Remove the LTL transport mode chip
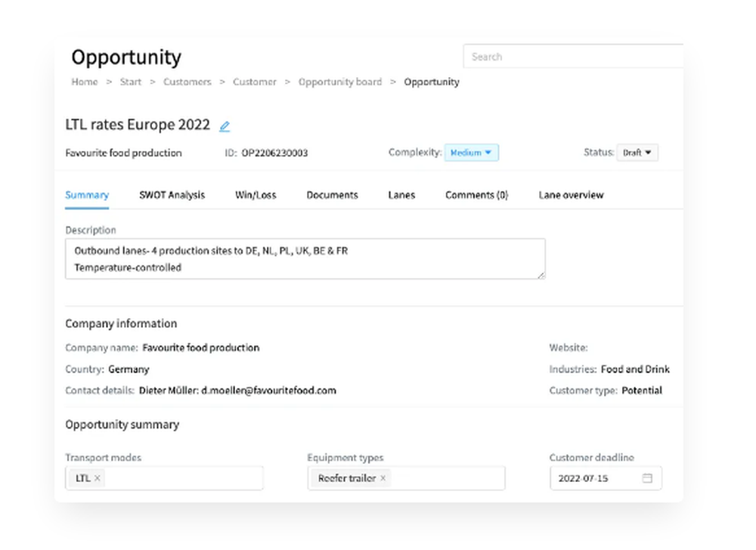The height and width of the screenshot is (550, 756). click(x=97, y=477)
